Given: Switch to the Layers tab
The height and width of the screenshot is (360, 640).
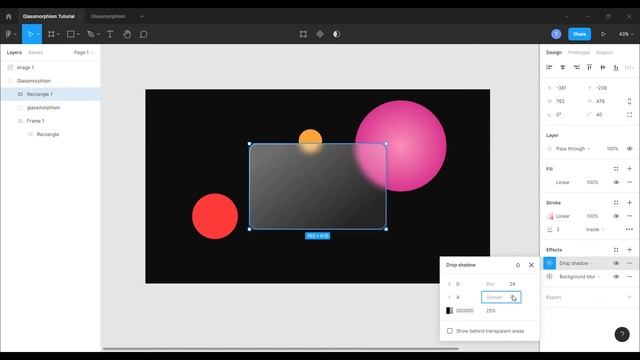Looking at the screenshot, I should pos(14,53).
